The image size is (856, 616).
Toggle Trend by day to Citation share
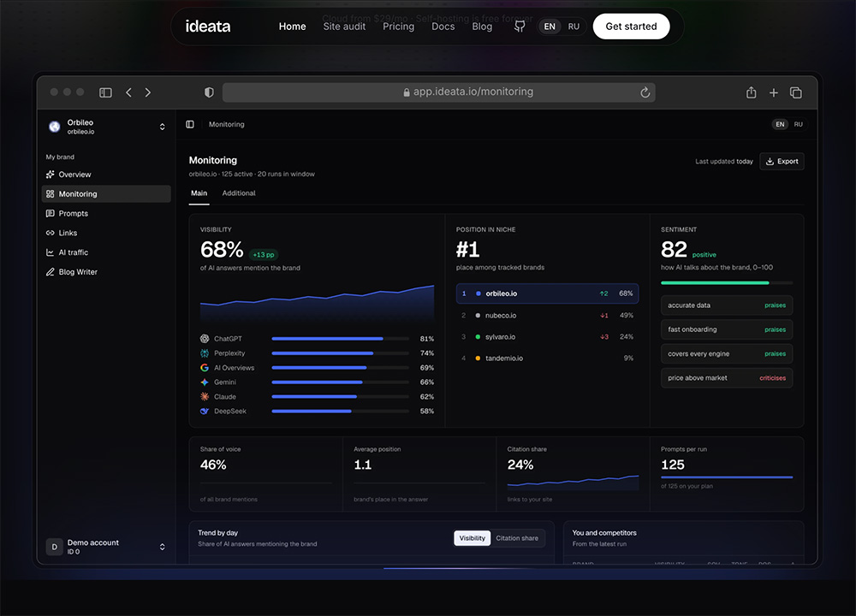(517, 538)
